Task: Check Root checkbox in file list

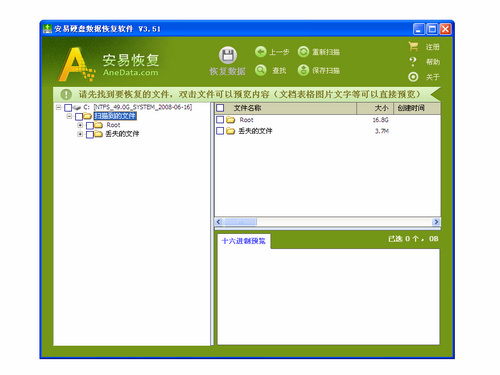Action: 220,120
